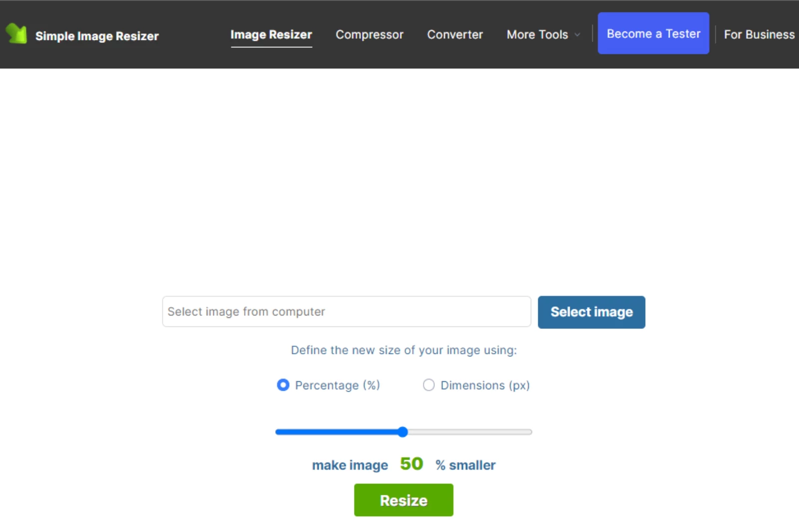Click the Simple Image Resizer logo icon
Screen dimensions: 799x532
pyautogui.click(x=16, y=34)
